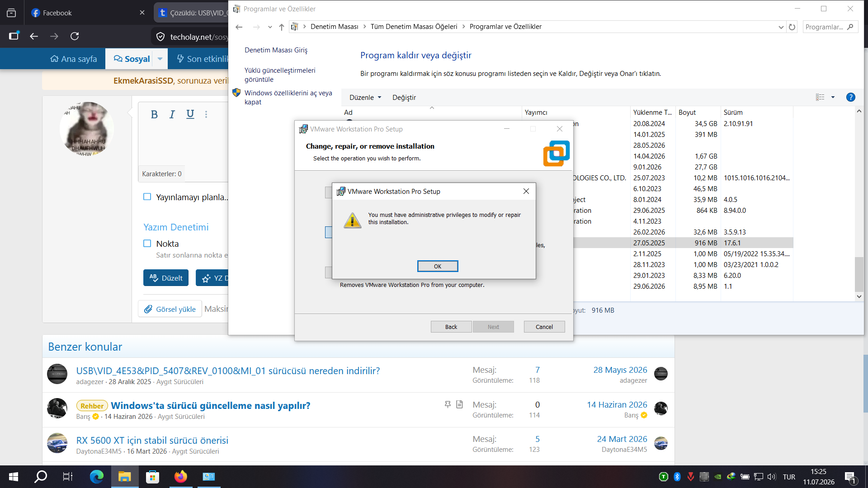Click the programs list scroll down arrow
868x488 pixels.
tap(859, 297)
